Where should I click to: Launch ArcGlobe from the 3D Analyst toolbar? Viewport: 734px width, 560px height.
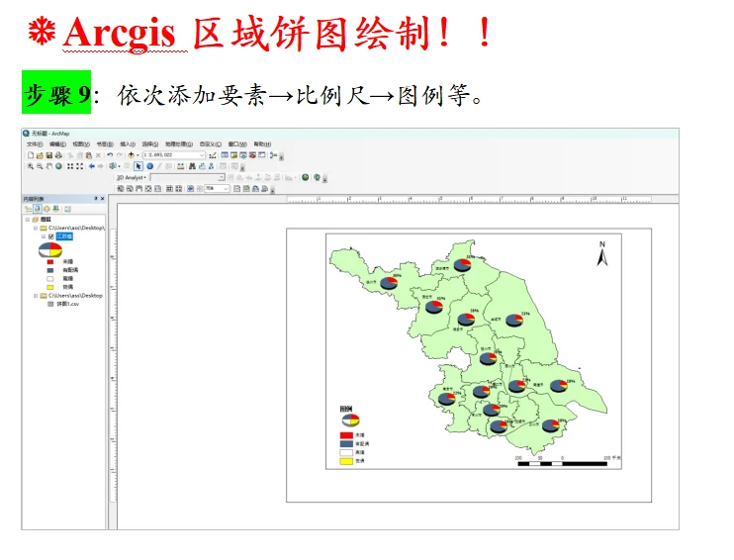[317, 177]
